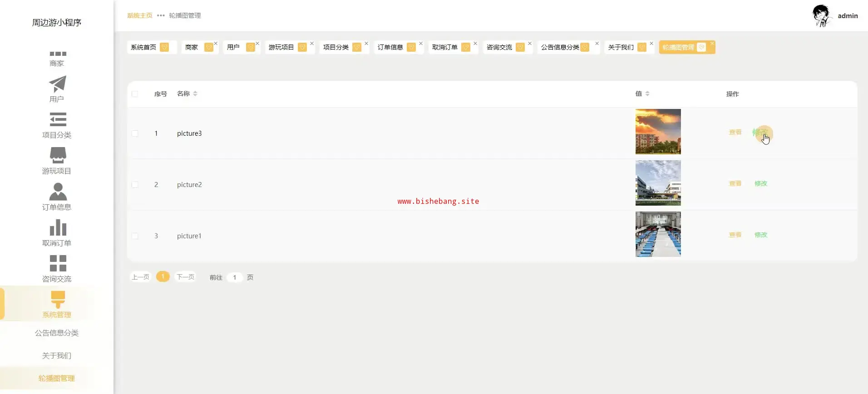Go to next page with 下一页
Screen dimensions: 868x394
click(x=185, y=277)
